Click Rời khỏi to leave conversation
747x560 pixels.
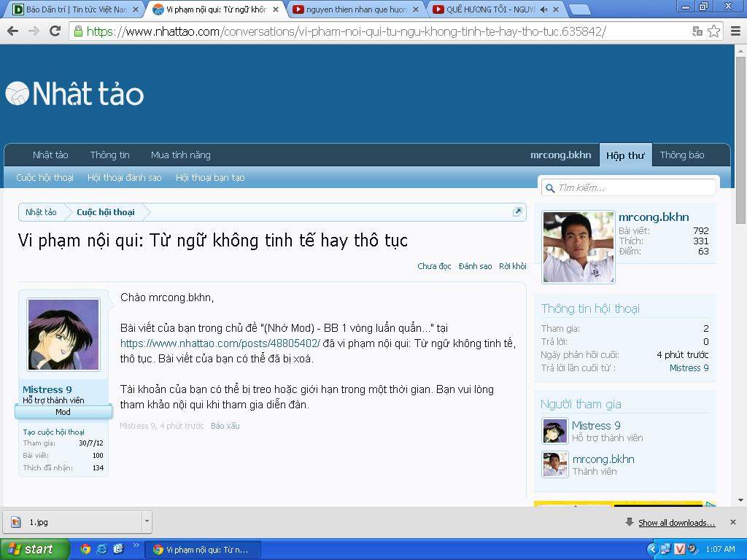(x=513, y=266)
